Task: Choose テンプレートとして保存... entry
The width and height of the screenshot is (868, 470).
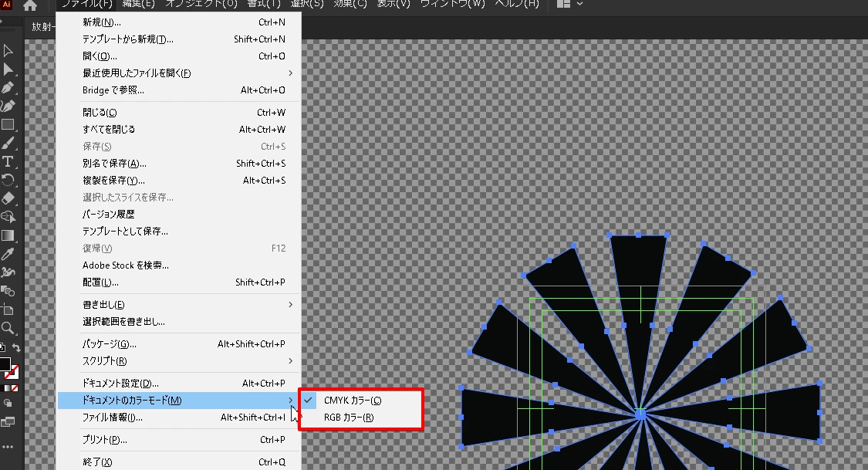Action: [x=179, y=232]
